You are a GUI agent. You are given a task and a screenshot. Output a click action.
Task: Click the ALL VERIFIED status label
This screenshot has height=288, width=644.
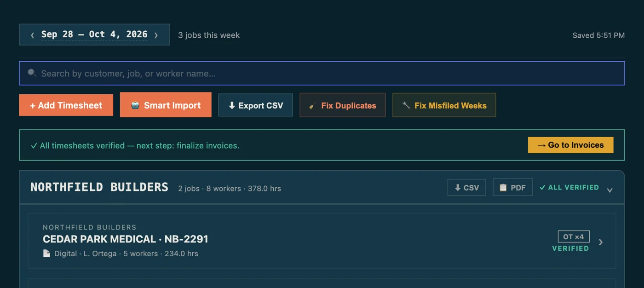tap(569, 187)
